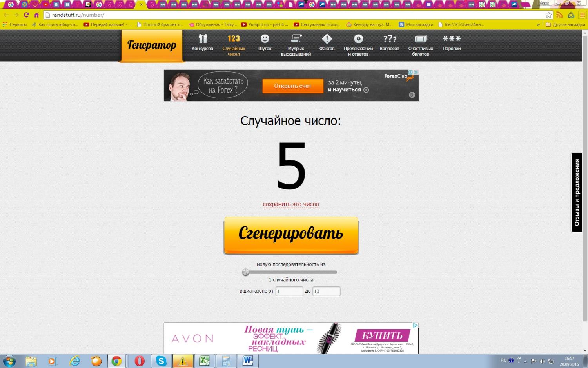Image resolution: width=588 pixels, height=368 pixels.
Task: Click the sequence count slider handle
Action: pos(246,272)
